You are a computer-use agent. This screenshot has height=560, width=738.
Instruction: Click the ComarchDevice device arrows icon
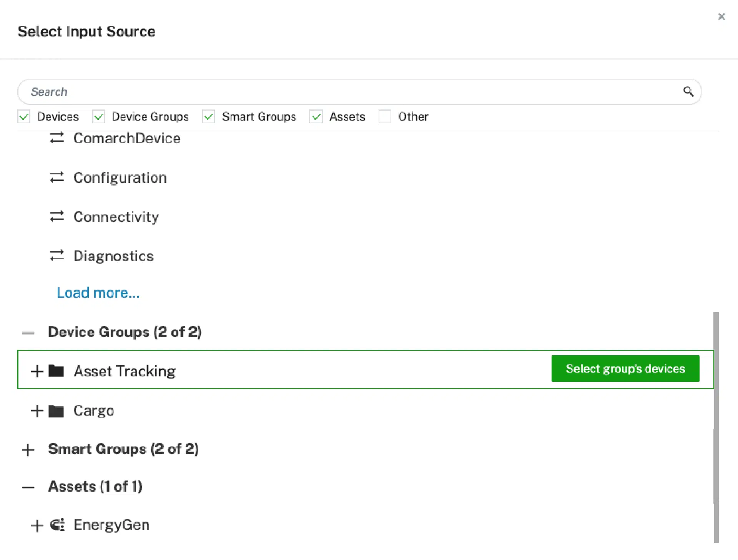57,138
